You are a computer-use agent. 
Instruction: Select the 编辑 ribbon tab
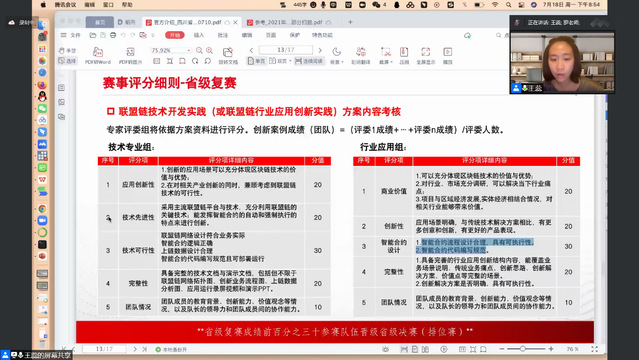pos(247,35)
